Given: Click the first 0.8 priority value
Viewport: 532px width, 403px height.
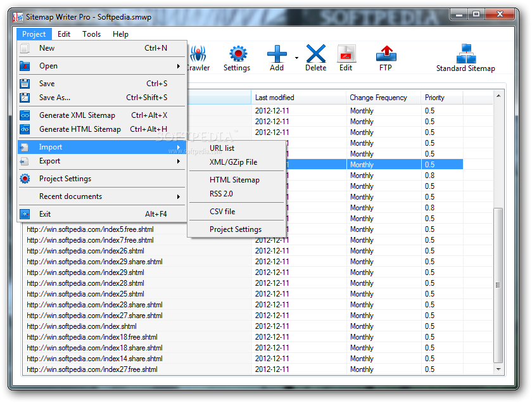Looking at the screenshot, I should pos(430,176).
